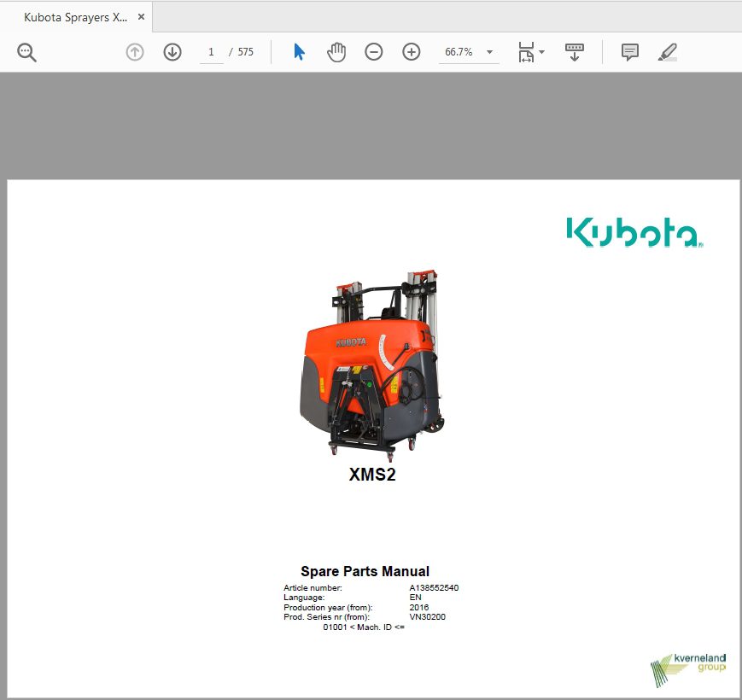Click the Spare Parts Manual title

coord(365,571)
